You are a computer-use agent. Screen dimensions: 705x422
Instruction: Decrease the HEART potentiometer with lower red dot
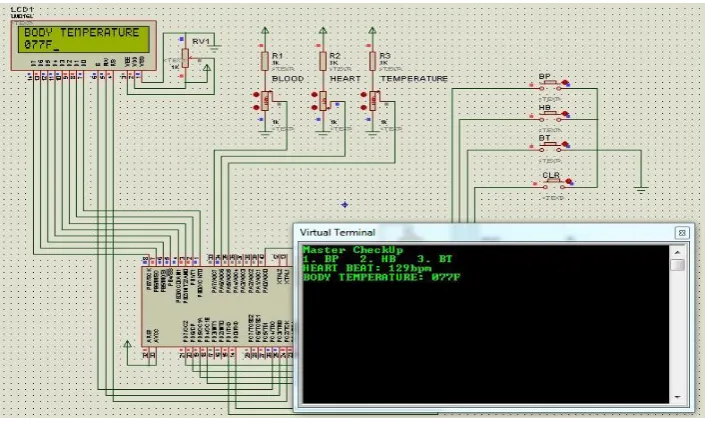click(314, 107)
